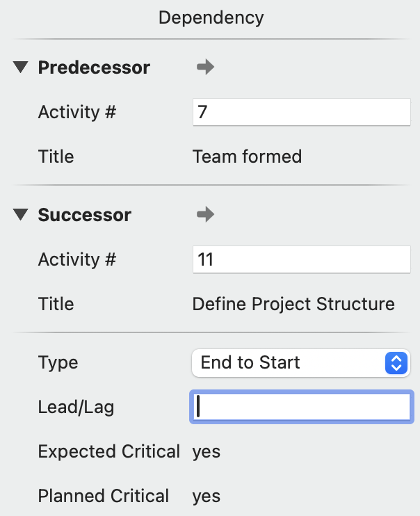Focus the Predecessor Activity # field
This screenshot has width=420, height=516.
[x=301, y=112]
